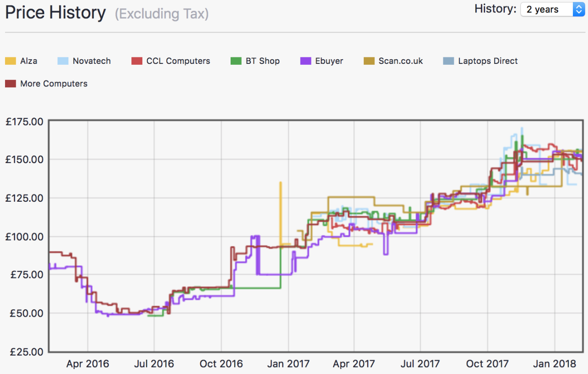Screen dimensions: 588x374
Task: Click the green BT Shop legend swatch
Action: pyautogui.click(x=236, y=61)
